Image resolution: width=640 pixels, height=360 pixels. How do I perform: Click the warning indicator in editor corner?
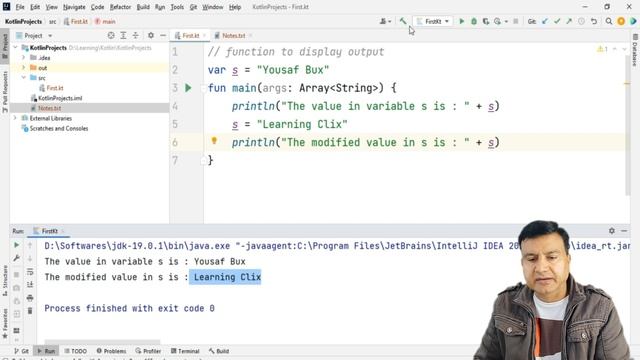click(602, 49)
